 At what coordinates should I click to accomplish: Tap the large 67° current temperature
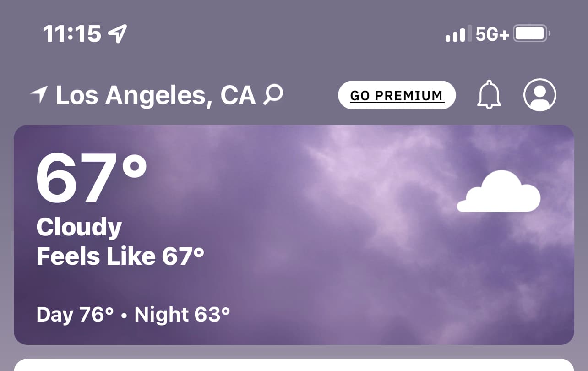click(x=92, y=179)
